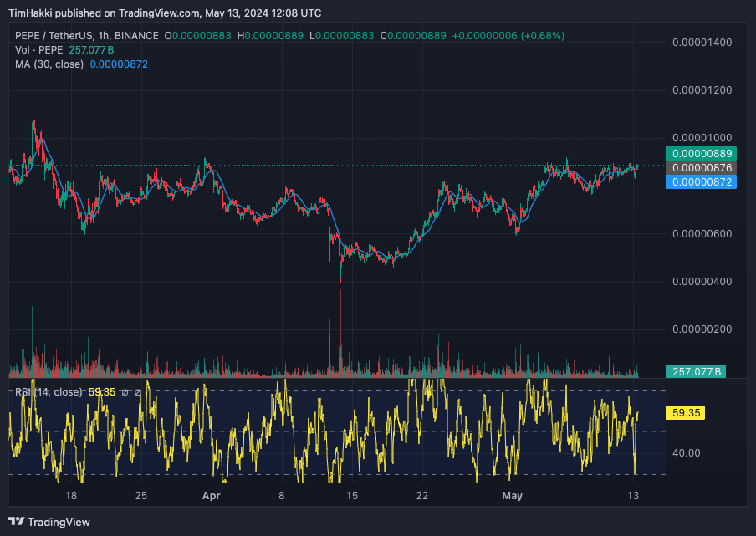Click the yellow 59.35 RSI axis label
The width and height of the screenshot is (756, 536).
tap(684, 412)
